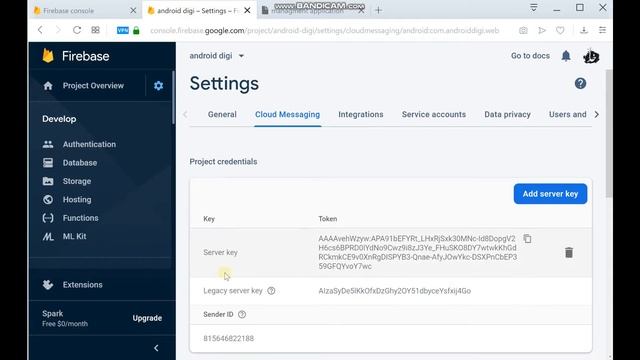
Task: Click the Spark Free plan label
Action: coord(65,318)
